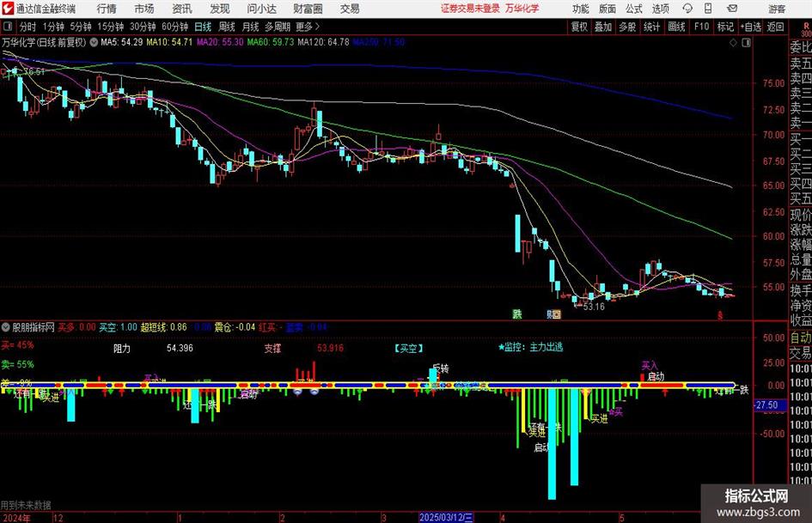
Task: Click the 统计 statistics button
Action: pos(651,27)
